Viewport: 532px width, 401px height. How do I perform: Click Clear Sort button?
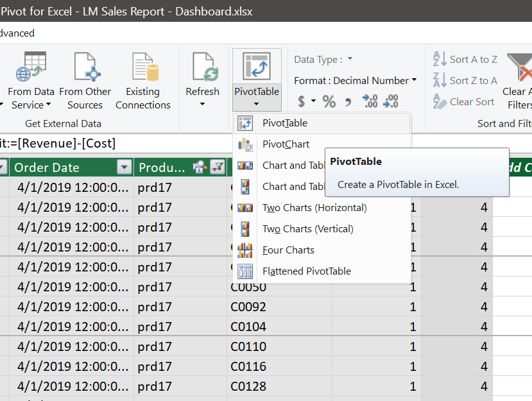464,101
